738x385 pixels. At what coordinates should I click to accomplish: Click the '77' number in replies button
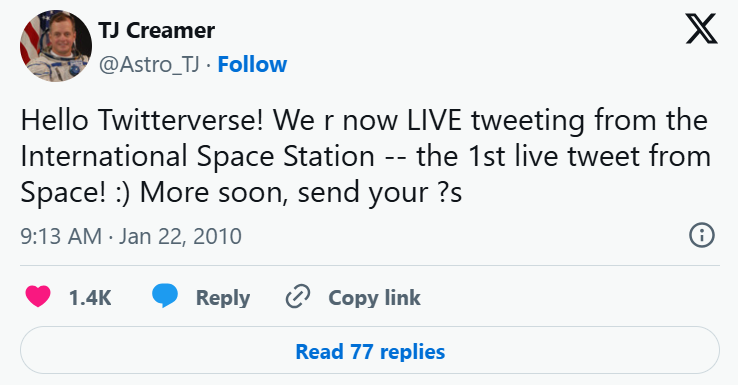(x=361, y=352)
